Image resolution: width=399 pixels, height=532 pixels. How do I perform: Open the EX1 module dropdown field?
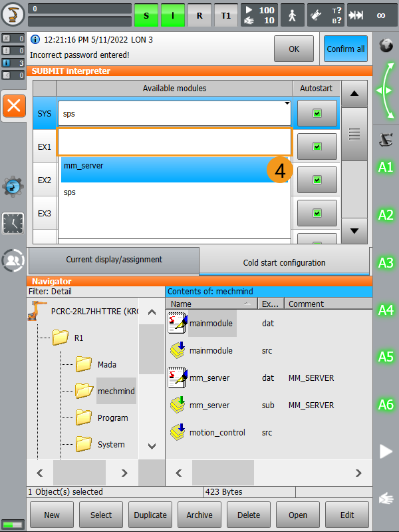175,142
